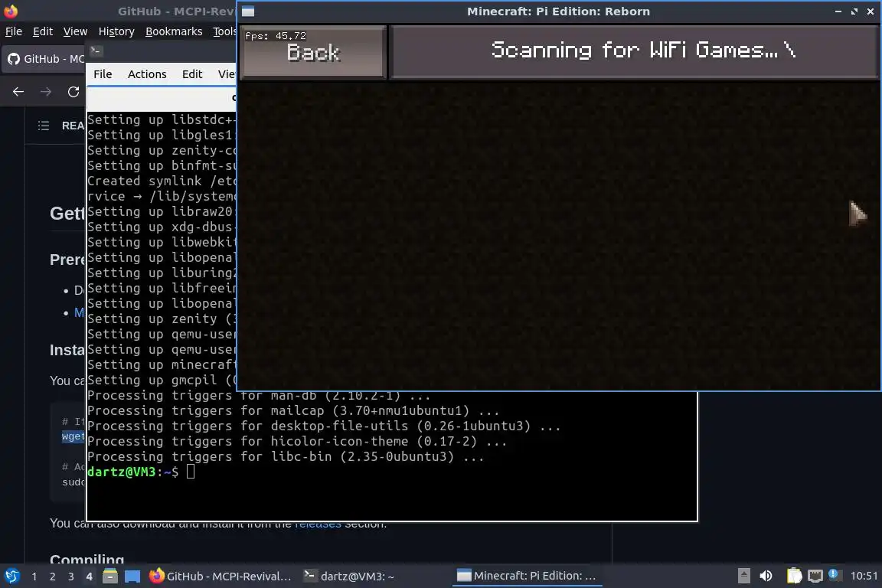Open the README table of contents icon
882x588 pixels.
(x=44, y=126)
